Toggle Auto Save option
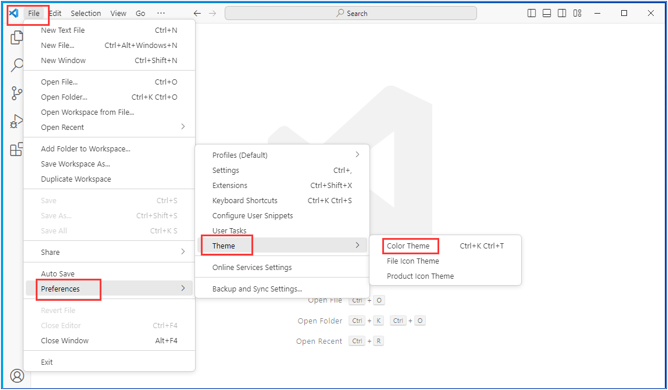This screenshot has height=390, width=668. [109, 274]
